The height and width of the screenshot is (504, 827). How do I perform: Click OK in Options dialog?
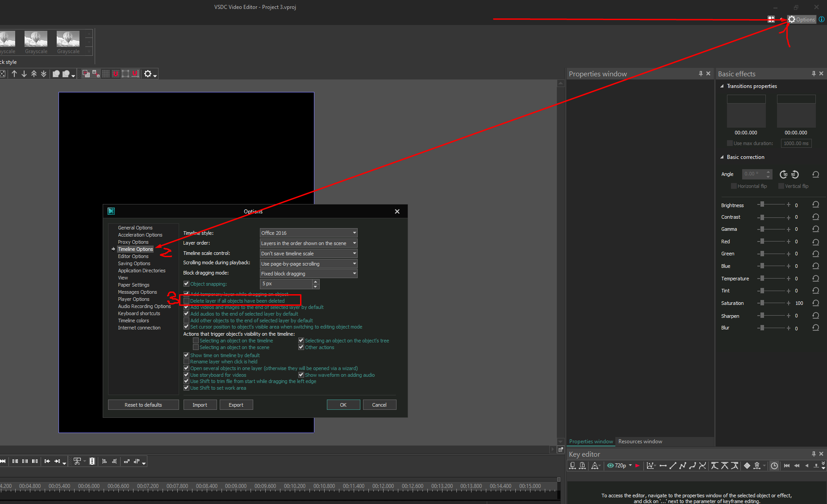point(343,405)
